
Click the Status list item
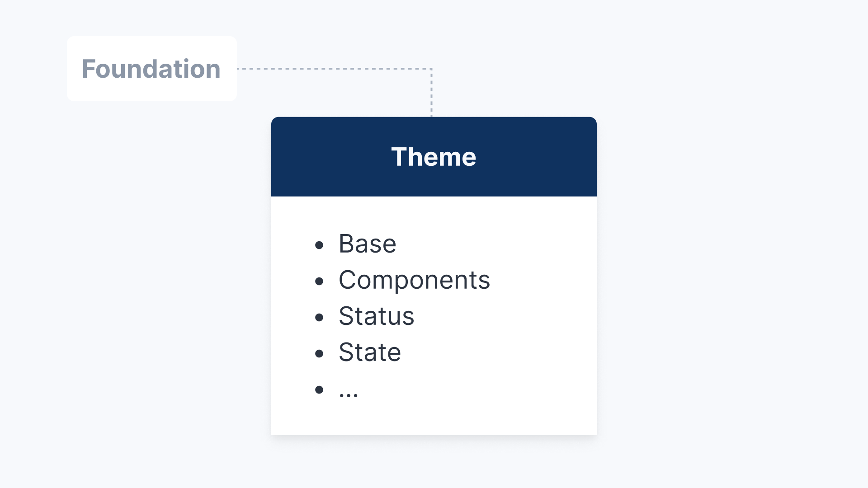click(x=376, y=316)
